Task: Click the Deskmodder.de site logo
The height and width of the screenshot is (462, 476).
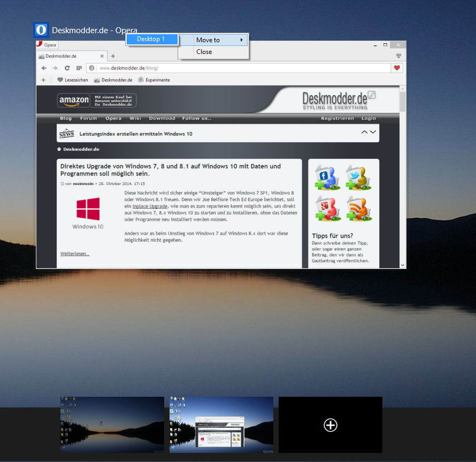Action: point(335,101)
